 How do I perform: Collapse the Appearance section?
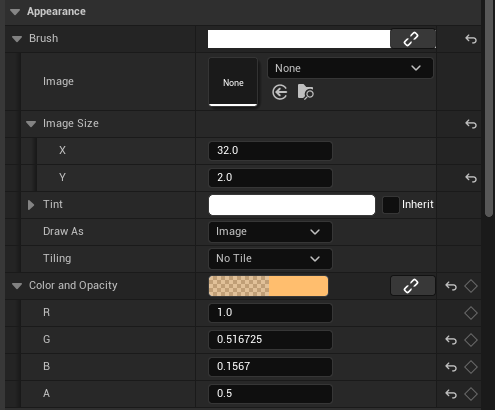(x=15, y=12)
